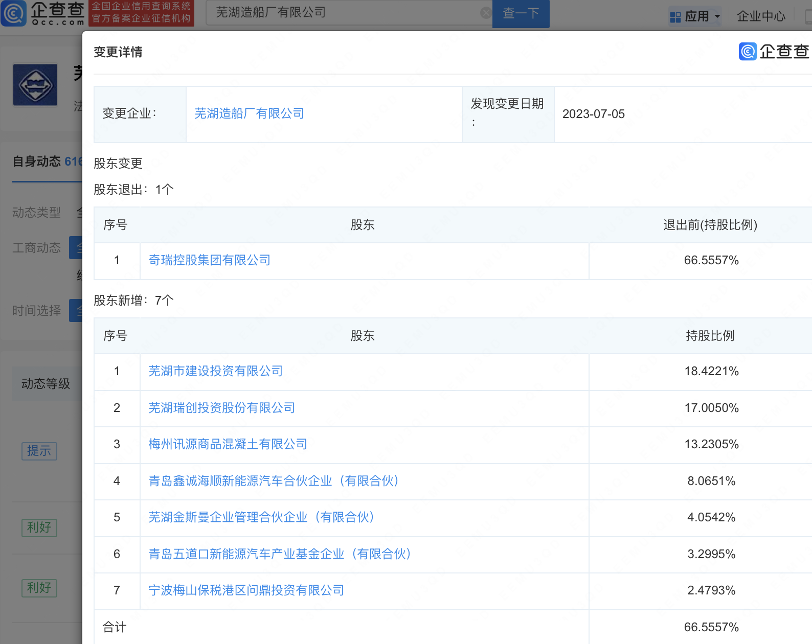Image resolution: width=812 pixels, height=644 pixels.
Task: Open 企业中心 menu
Action: click(761, 16)
